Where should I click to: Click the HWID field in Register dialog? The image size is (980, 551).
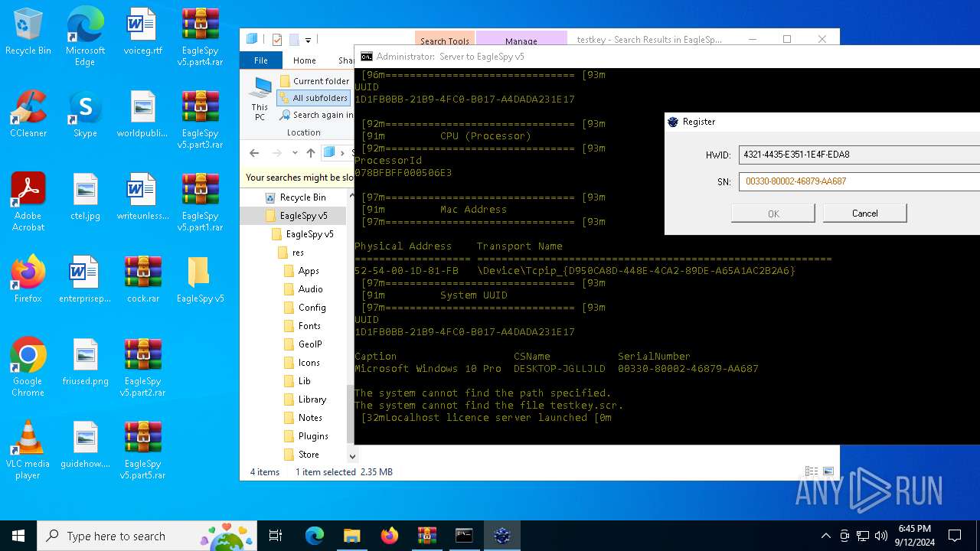859,155
